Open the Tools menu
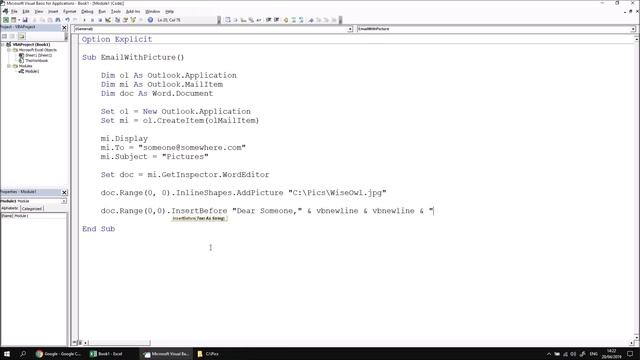 [x=116, y=11]
